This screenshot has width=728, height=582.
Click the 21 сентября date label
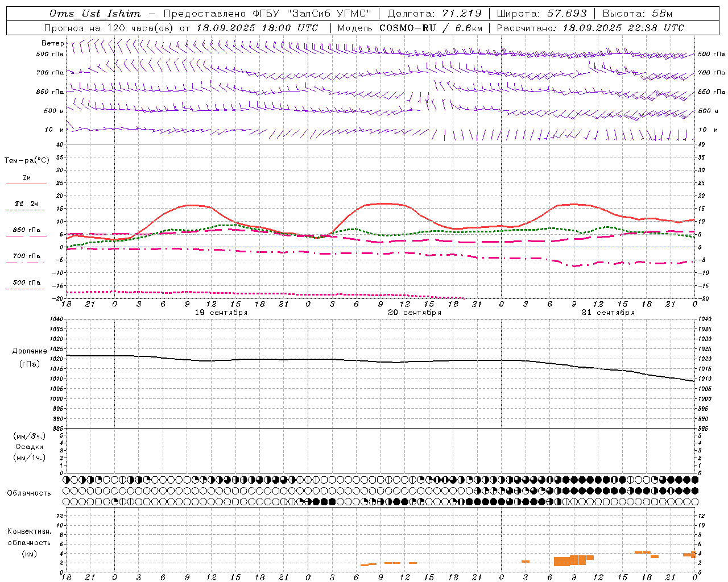click(608, 313)
